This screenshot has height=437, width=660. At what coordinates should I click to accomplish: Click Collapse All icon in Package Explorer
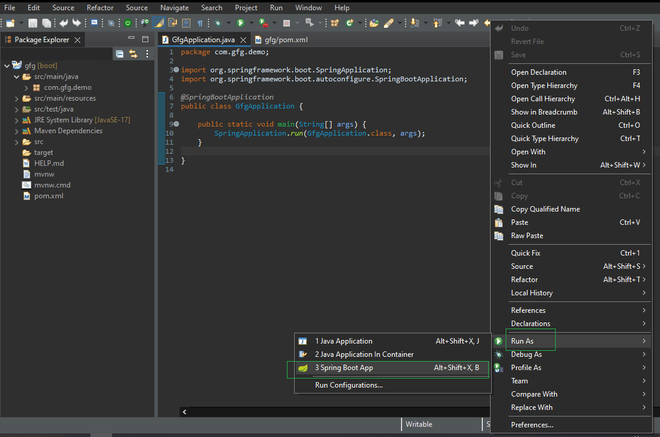tap(119, 52)
